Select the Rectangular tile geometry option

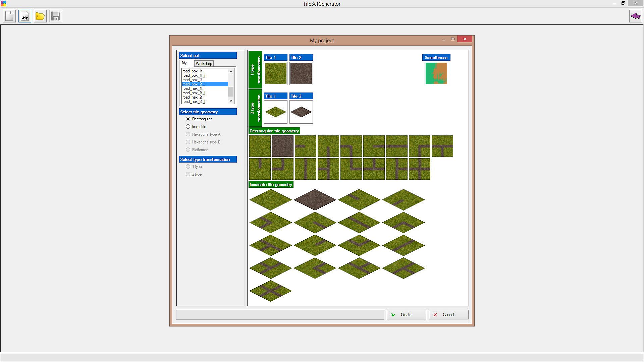tap(188, 119)
